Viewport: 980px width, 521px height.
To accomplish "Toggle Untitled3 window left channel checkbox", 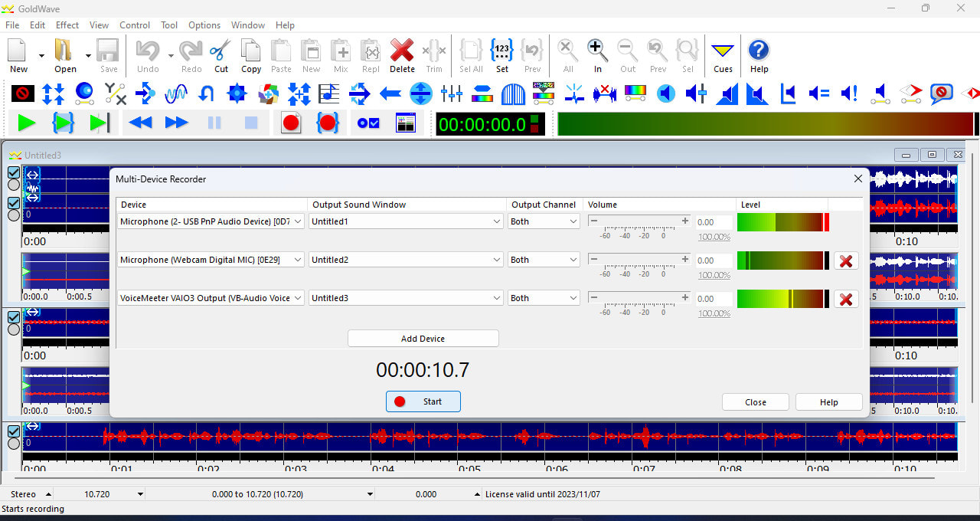I will point(14,173).
